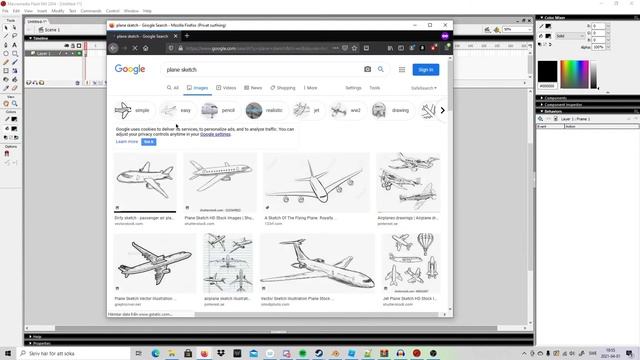Click Swap Colors in Tools panel

tap(16, 138)
